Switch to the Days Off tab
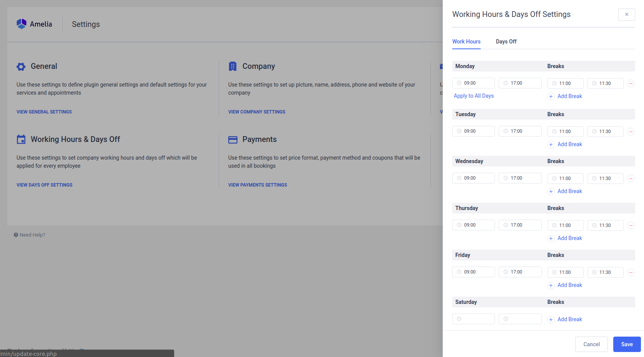Screen dimensions: 644x357 click(506, 42)
